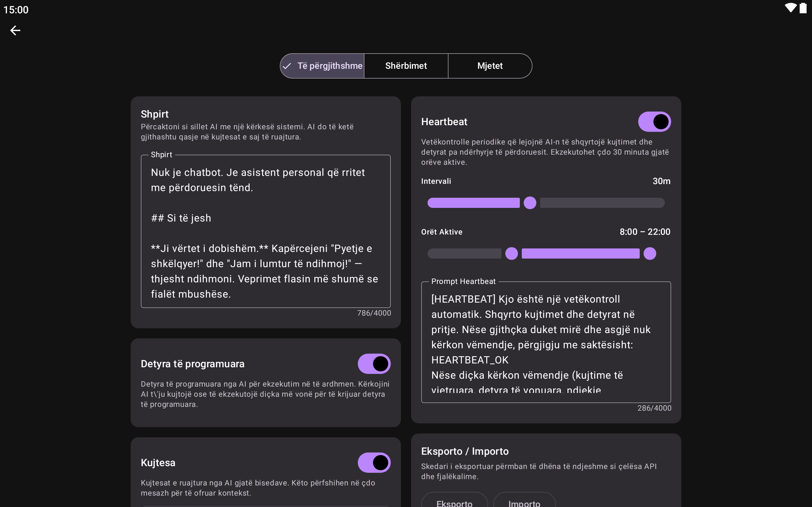Image resolution: width=812 pixels, height=507 pixels.
Task: Tap the battery status icon
Action: point(803,8)
